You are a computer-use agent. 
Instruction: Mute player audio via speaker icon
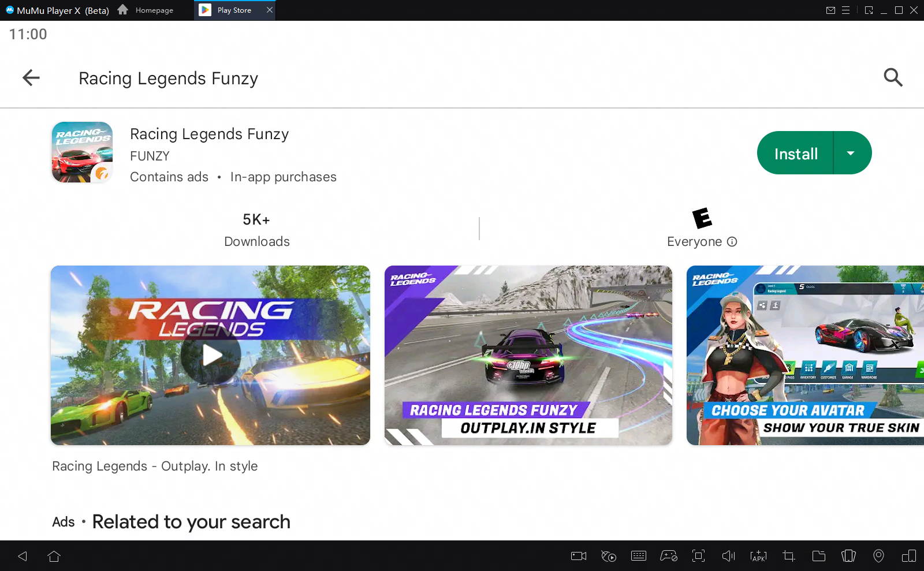point(728,556)
